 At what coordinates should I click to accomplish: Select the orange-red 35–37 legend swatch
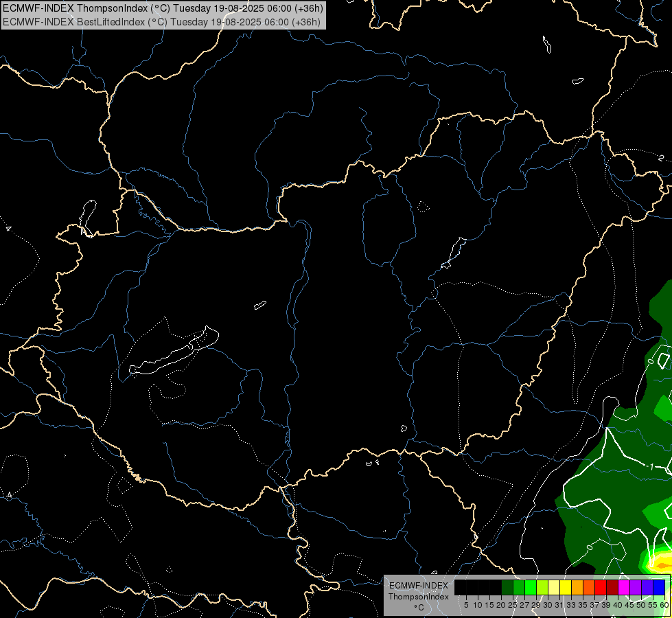pos(589,587)
